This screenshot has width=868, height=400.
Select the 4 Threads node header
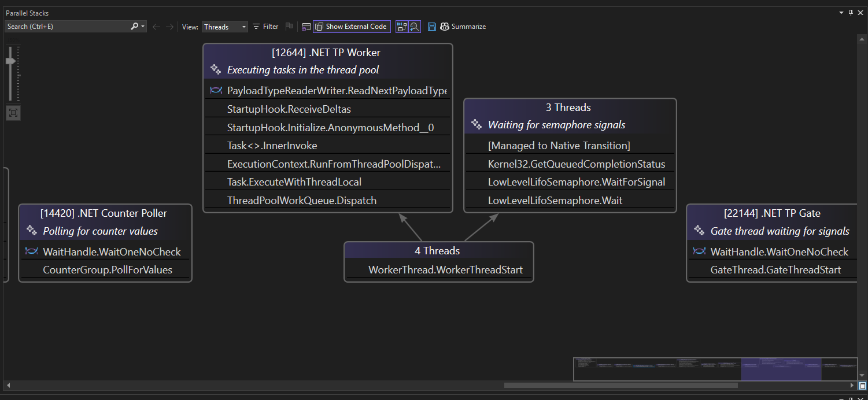(x=437, y=251)
